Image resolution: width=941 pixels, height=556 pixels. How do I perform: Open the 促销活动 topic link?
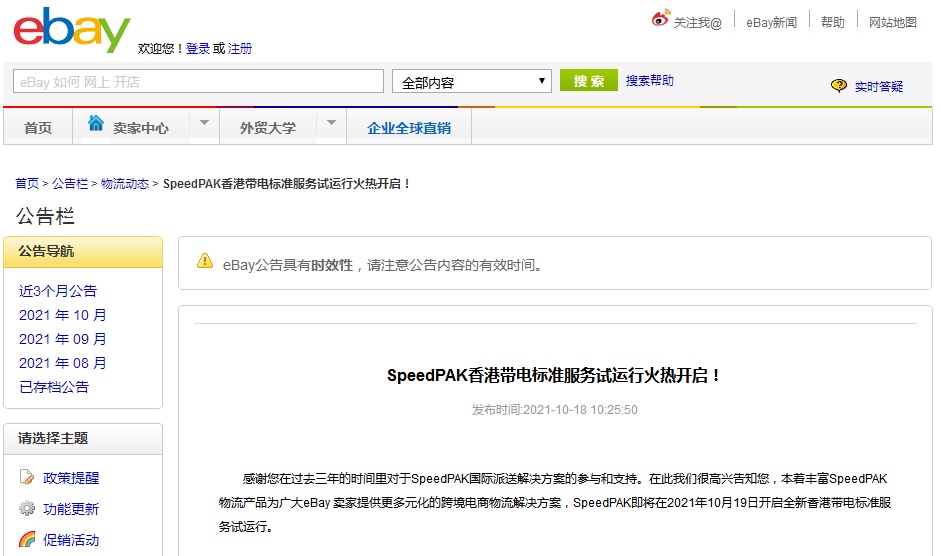click(71, 540)
